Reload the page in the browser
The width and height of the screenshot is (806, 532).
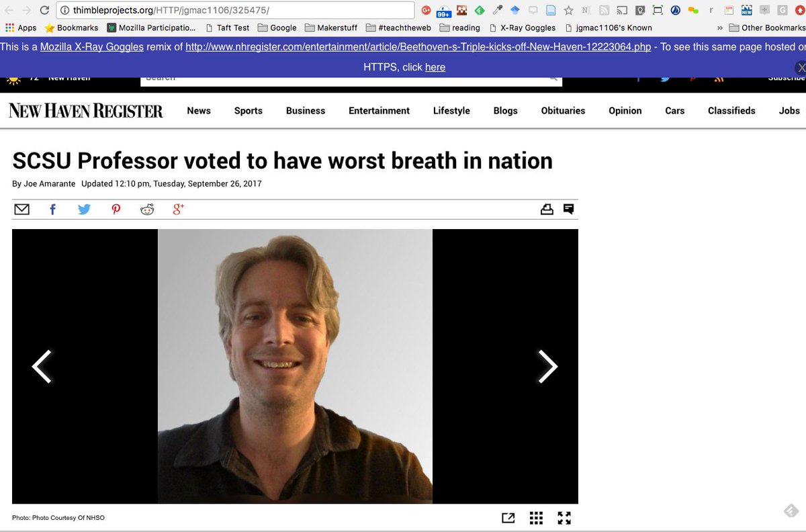coord(44,10)
